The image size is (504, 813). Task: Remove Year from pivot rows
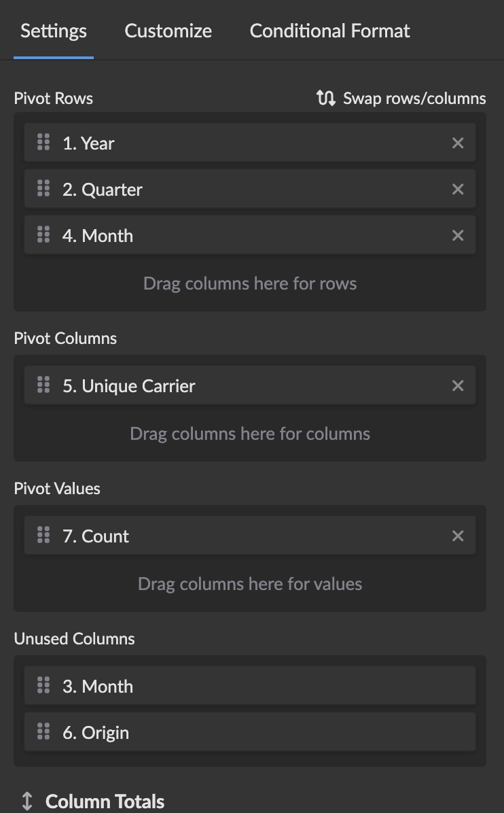tap(458, 143)
